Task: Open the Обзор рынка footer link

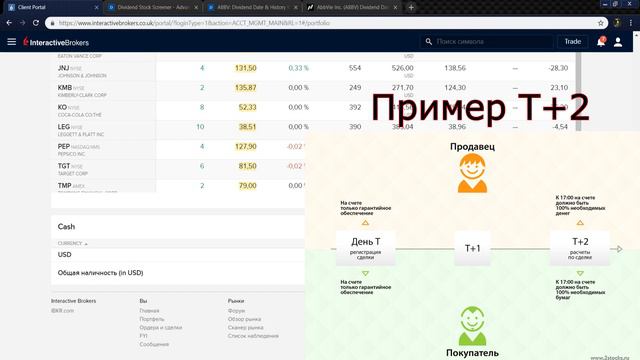Action: [244, 319]
